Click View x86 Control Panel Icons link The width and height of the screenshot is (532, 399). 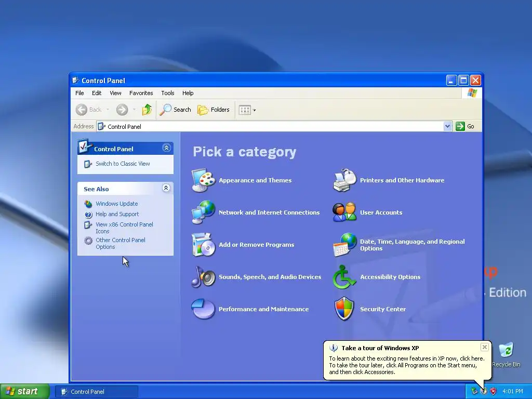pos(124,228)
